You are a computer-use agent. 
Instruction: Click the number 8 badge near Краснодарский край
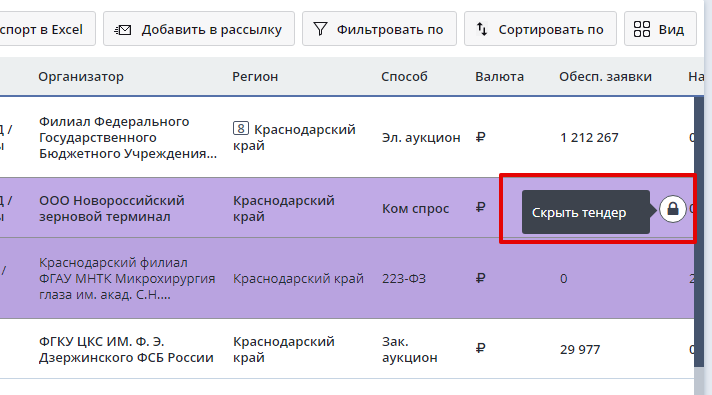(x=241, y=128)
